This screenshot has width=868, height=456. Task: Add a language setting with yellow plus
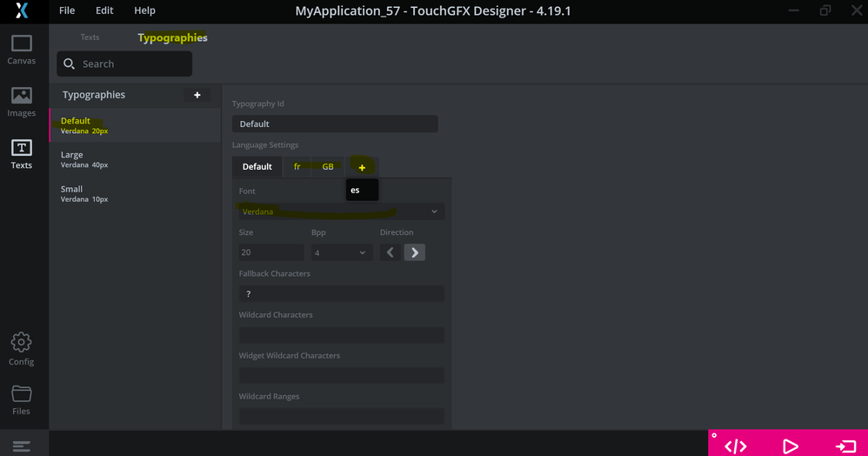point(362,167)
